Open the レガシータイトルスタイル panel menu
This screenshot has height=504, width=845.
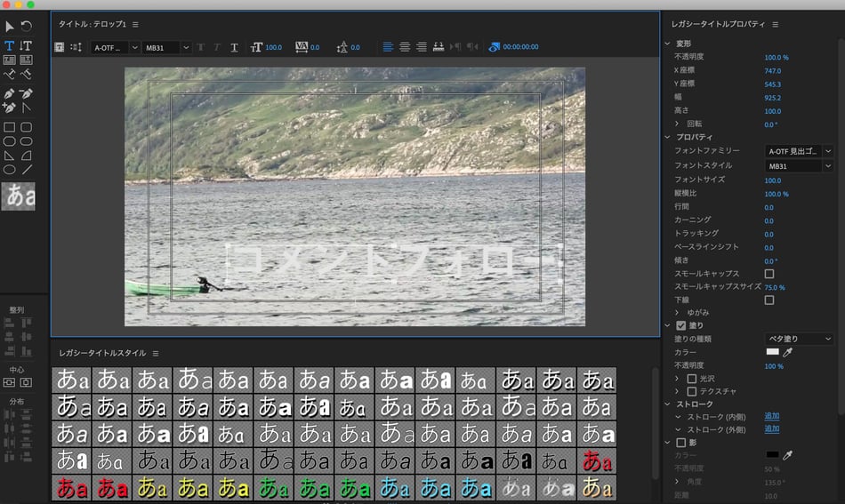(156, 354)
